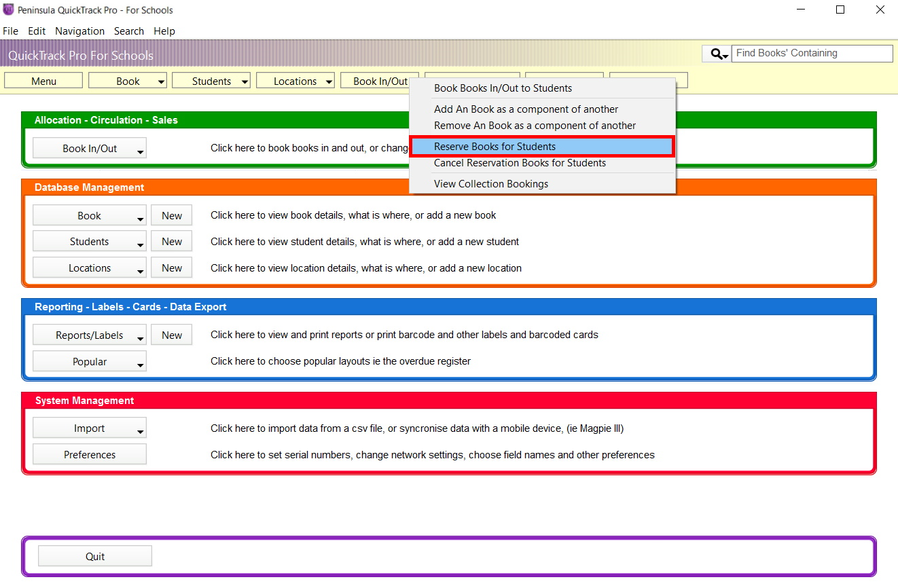The height and width of the screenshot is (588, 898).
Task: Click New button next to Students
Action: [172, 242]
